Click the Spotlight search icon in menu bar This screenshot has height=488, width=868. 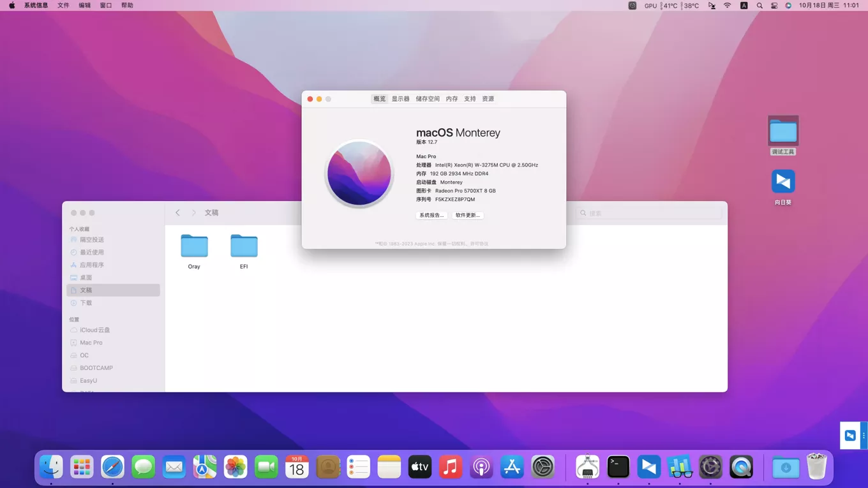tap(759, 5)
